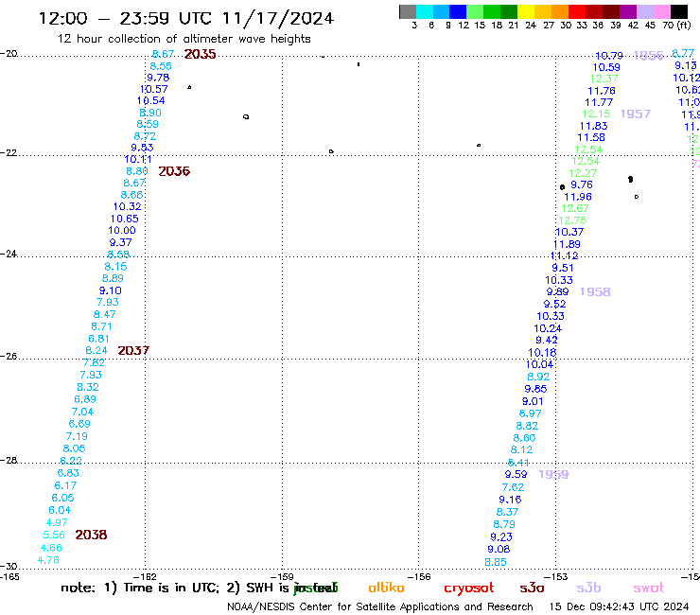Click the orange legend swatch
This screenshot has height=615, width=700.
tap(560, 11)
